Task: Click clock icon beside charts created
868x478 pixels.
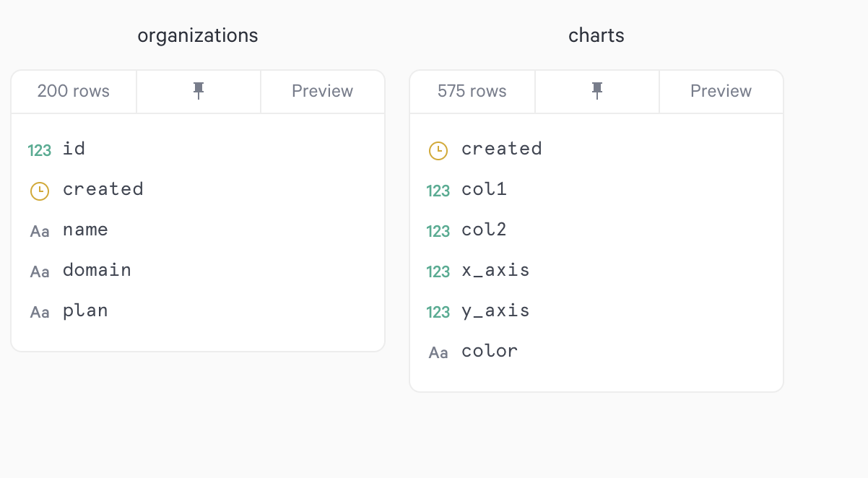Action: [438, 150]
